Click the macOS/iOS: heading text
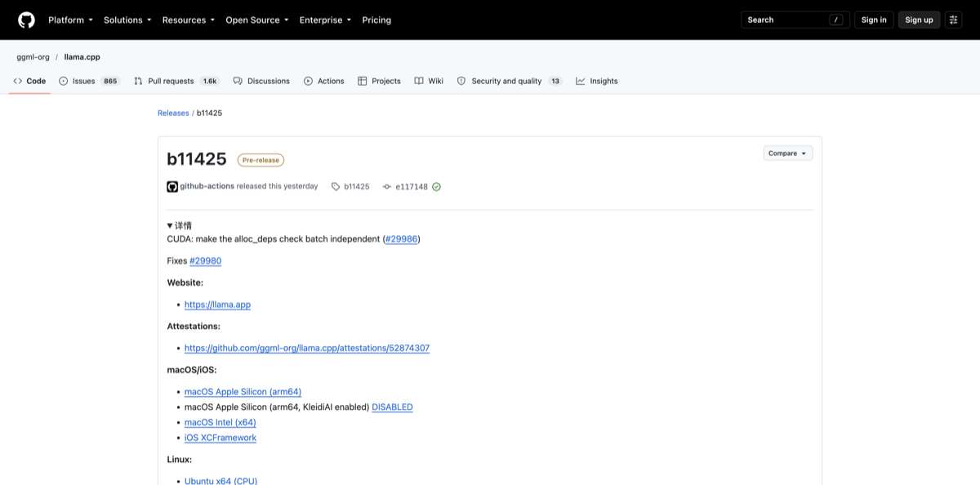The image size is (980, 485). pos(192,370)
